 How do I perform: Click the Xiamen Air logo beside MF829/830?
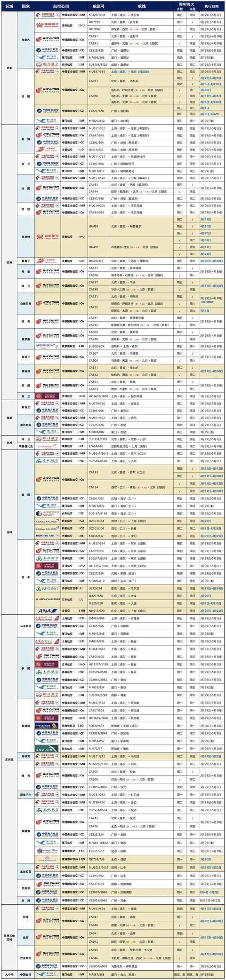47,120
